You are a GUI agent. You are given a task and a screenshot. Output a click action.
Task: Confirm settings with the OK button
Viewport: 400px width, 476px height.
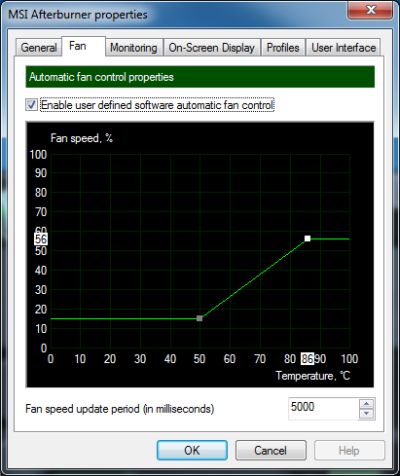[192, 450]
